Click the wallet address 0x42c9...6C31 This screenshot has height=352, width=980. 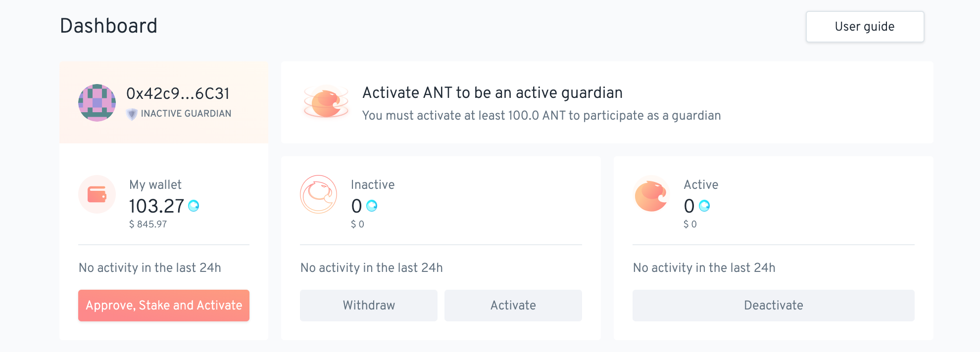click(x=178, y=93)
